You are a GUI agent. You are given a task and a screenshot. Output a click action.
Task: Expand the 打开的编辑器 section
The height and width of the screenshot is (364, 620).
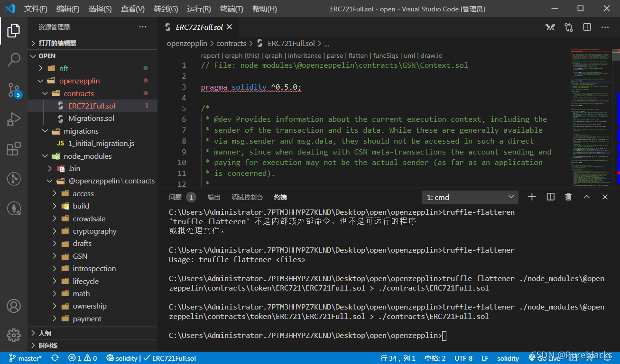pyautogui.click(x=93, y=43)
